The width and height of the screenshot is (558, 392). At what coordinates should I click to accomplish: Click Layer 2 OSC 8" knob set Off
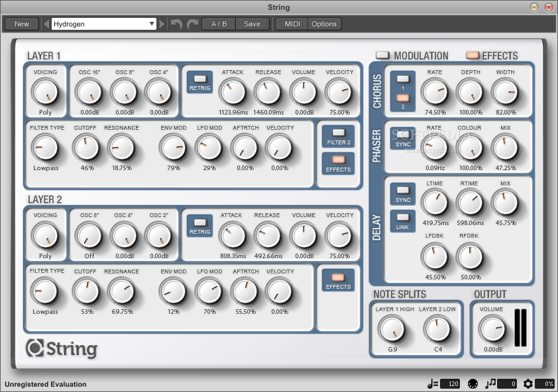point(89,236)
